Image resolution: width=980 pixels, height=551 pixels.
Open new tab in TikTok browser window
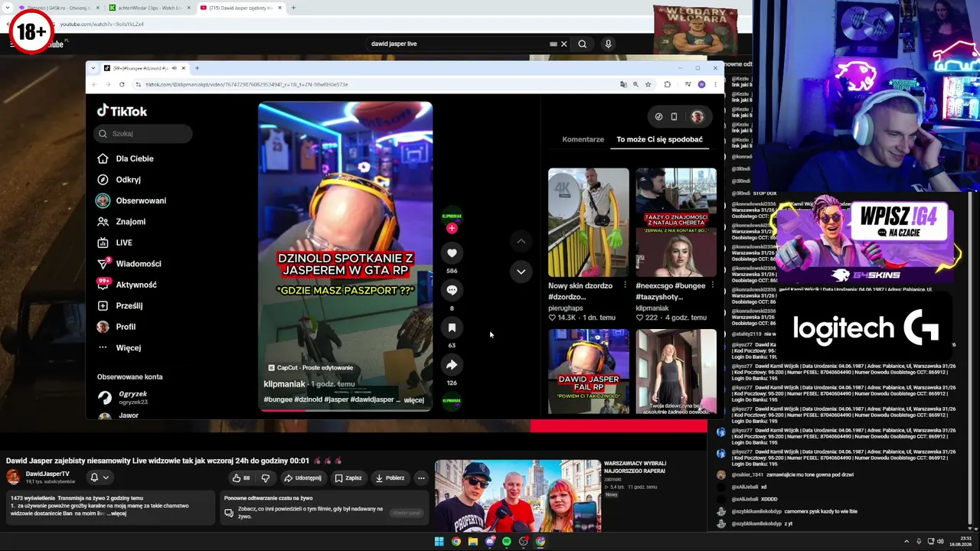point(197,68)
